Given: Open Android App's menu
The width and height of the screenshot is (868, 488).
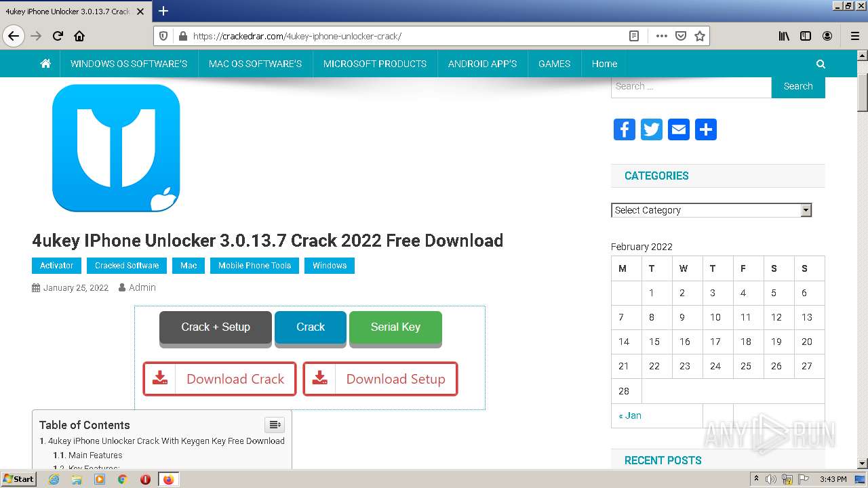Looking at the screenshot, I should 482,64.
